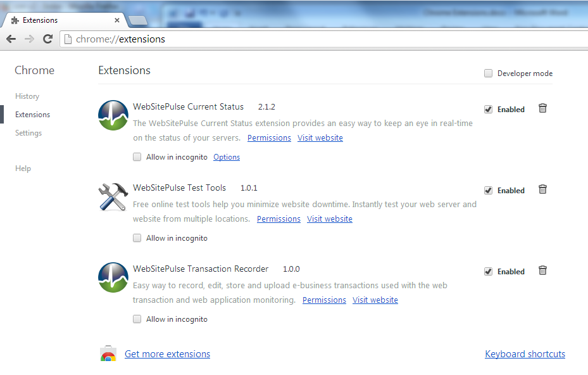Click the Chrome Web Store bag icon
588x375 pixels.
108,353
